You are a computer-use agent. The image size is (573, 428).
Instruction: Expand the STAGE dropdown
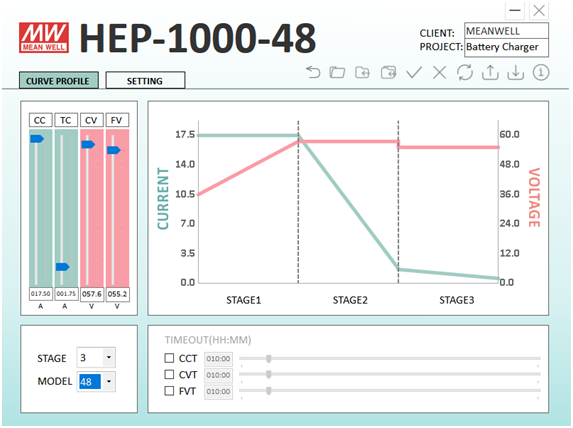tap(109, 357)
